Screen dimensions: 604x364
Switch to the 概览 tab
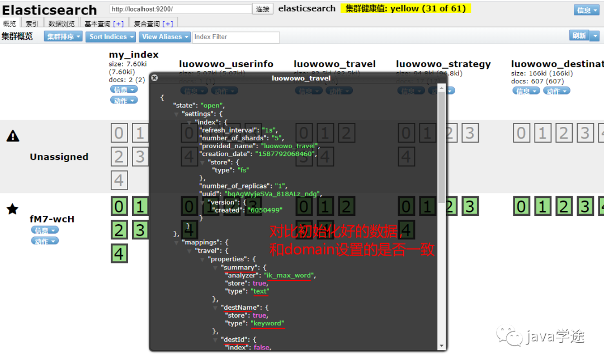pos(10,23)
